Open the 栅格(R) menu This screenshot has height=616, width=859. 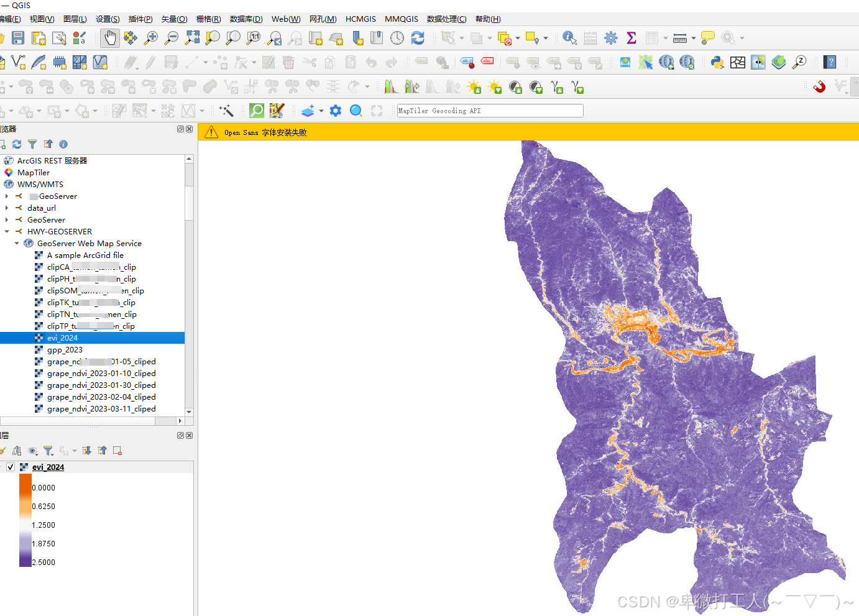tap(208, 19)
